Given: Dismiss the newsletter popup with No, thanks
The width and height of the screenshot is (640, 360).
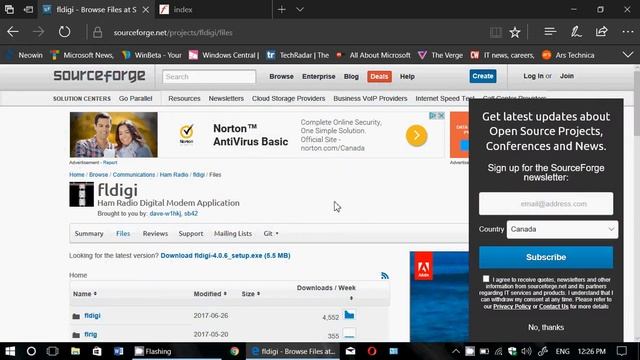Looking at the screenshot, I should 546,327.
